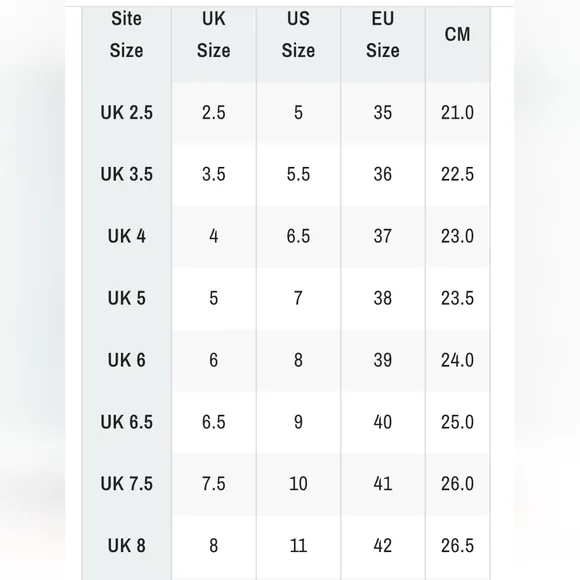
Task: Click the UK 7.5 row label
Action: tap(127, 484)
